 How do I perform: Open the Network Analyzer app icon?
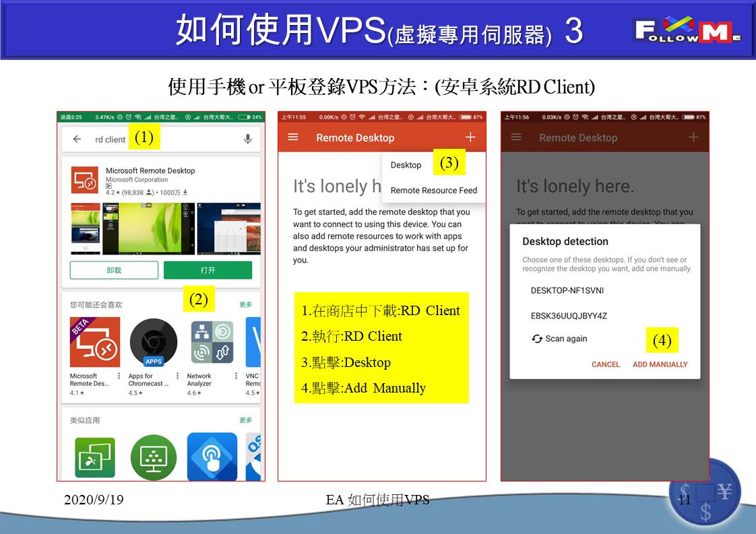click(212, 342)
